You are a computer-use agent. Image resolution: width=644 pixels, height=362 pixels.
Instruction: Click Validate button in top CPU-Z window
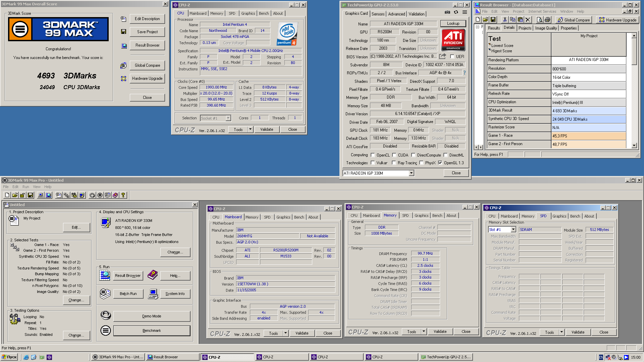tap(267, 129)
